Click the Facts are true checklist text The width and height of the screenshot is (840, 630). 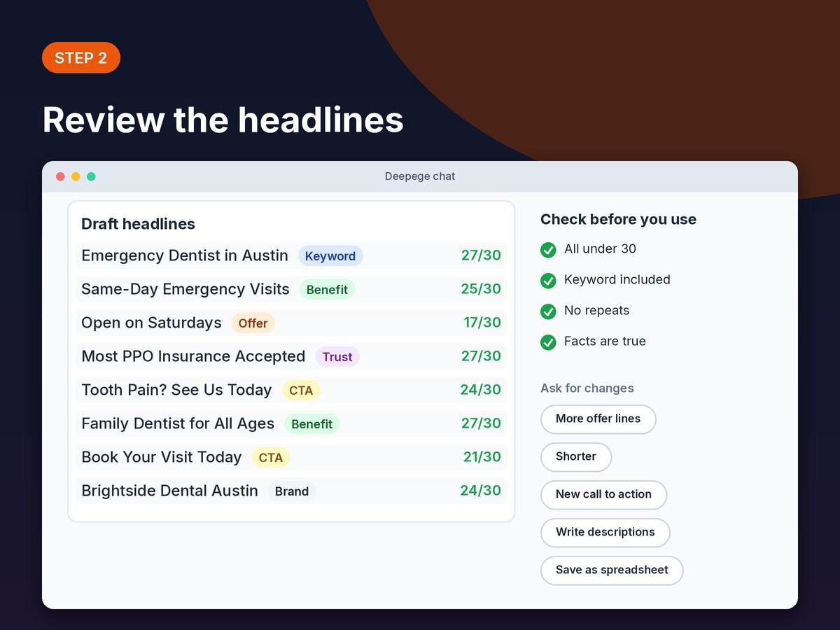[x=605, y=342]
